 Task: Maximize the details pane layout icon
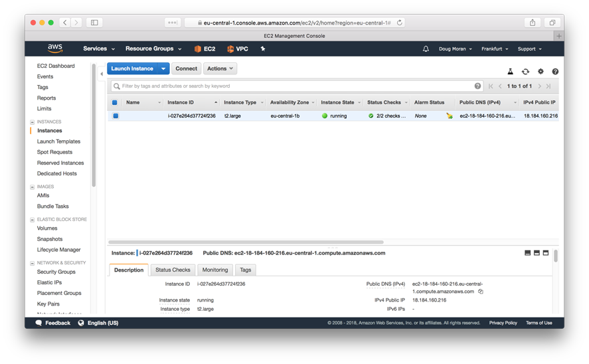(x=546, y=253)
